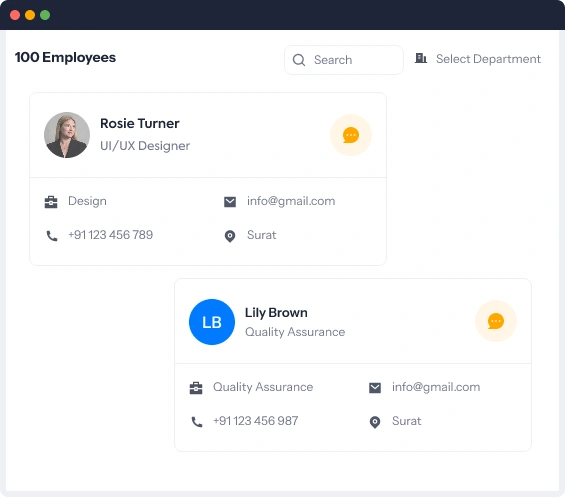Open the Select Department dropdown
The image size is (565, 497).
(x=478, y=59)
